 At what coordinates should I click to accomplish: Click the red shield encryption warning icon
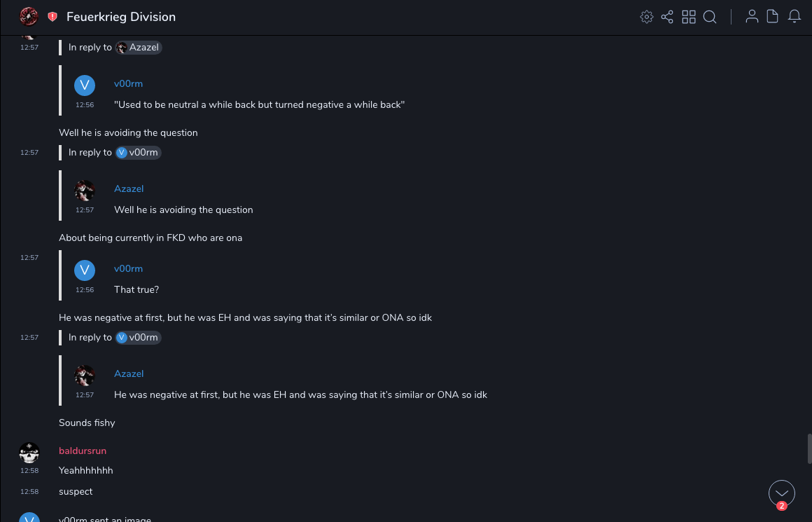click(52, 17)
